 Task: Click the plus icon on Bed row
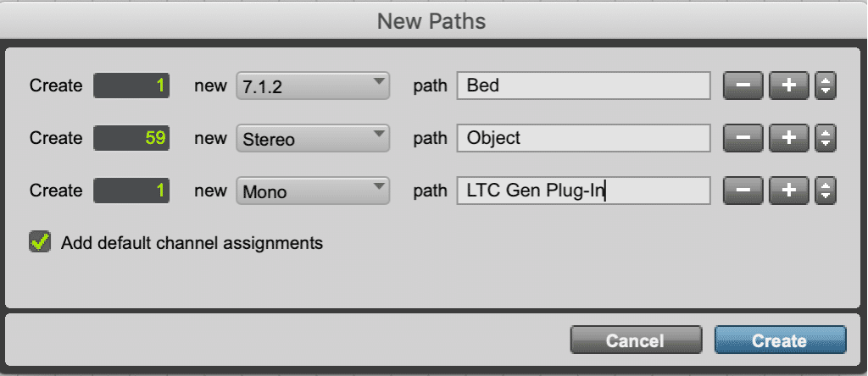coord(788,86)
